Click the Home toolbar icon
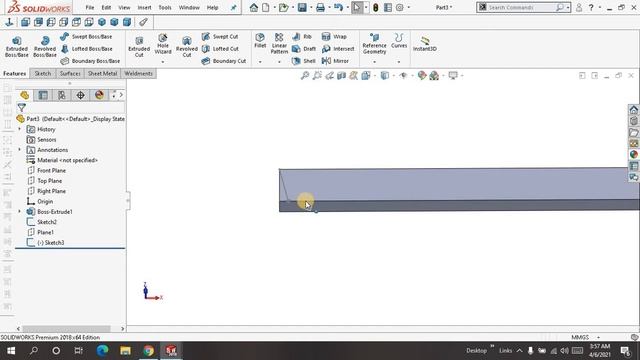 (x=253, y=7)
